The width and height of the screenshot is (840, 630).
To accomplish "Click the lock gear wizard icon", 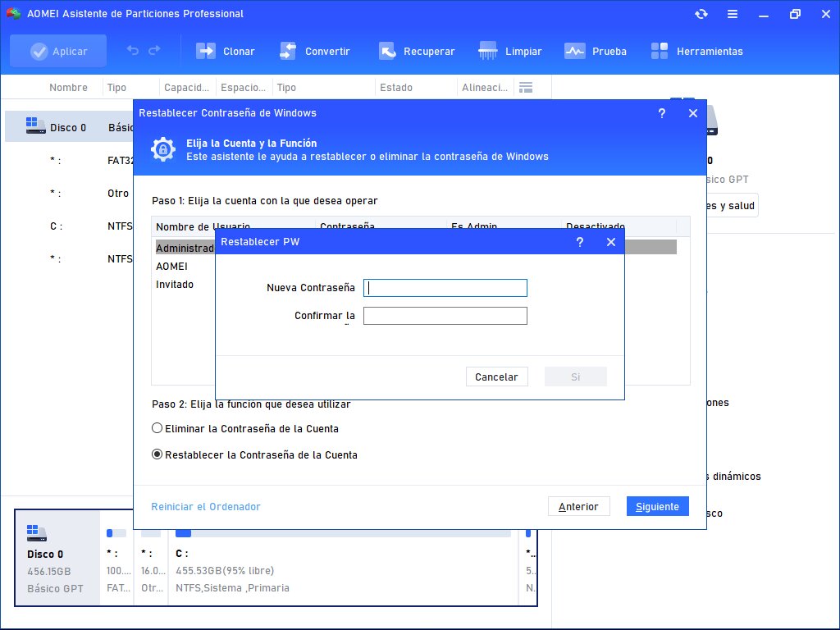I will [x=163, y=149].
